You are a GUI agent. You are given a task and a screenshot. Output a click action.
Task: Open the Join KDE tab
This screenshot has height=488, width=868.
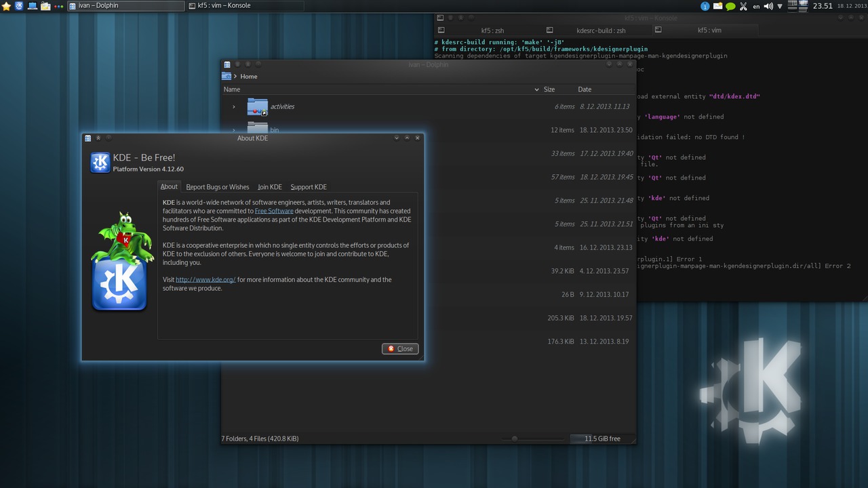(x=270, y=187)
